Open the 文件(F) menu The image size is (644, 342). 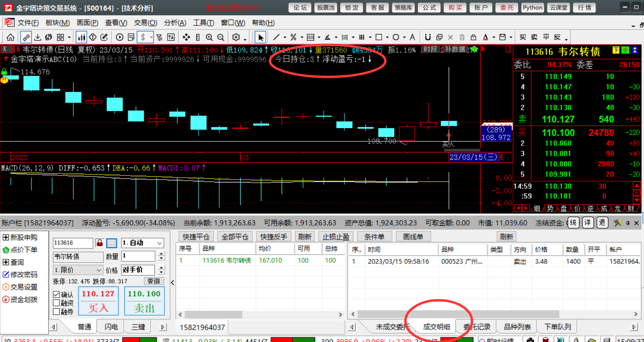tap(28, 23)
